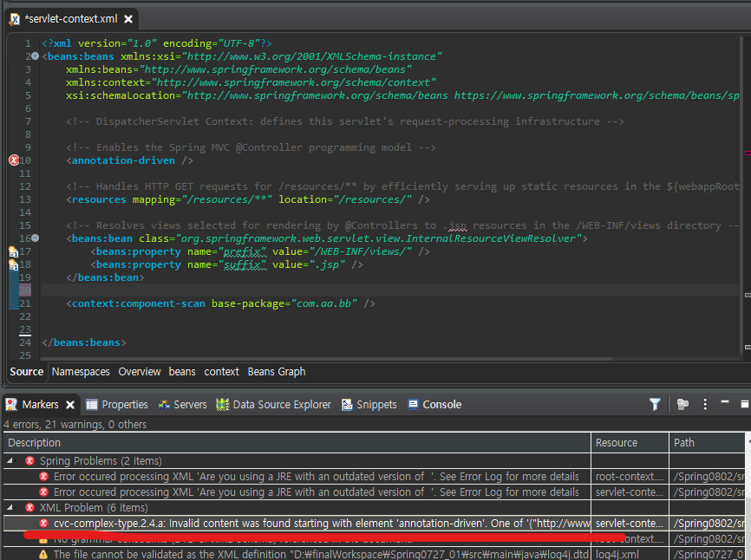Image resolution: width=751 pixels, height=560 pixels.
Task: Click the XML file icon on servlet-context.xml tab
Action: [x=14, y=17]
